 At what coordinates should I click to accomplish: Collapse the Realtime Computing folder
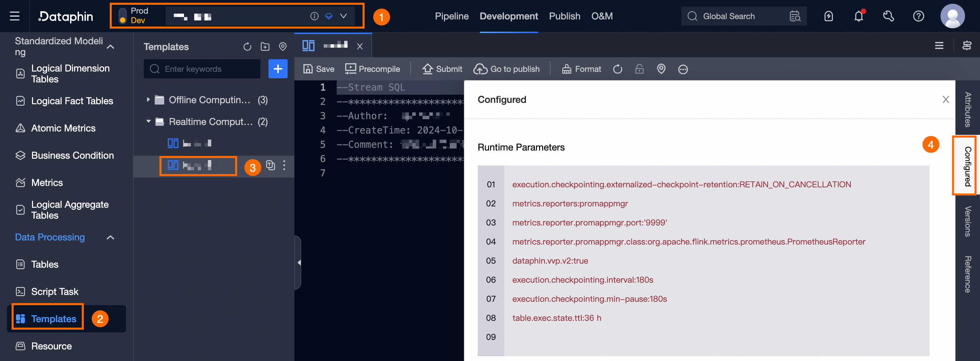[x=148, y=121]
